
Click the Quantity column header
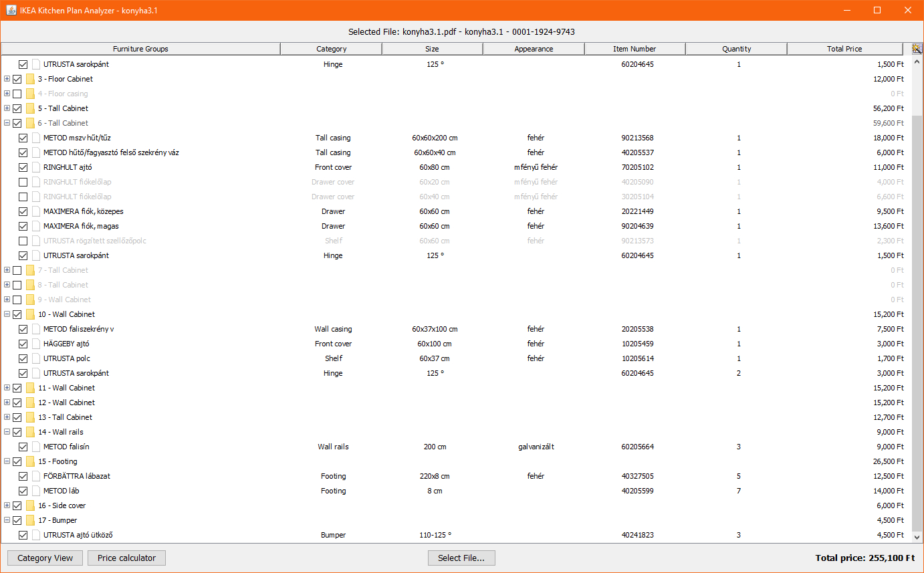(x=736, y=49)
